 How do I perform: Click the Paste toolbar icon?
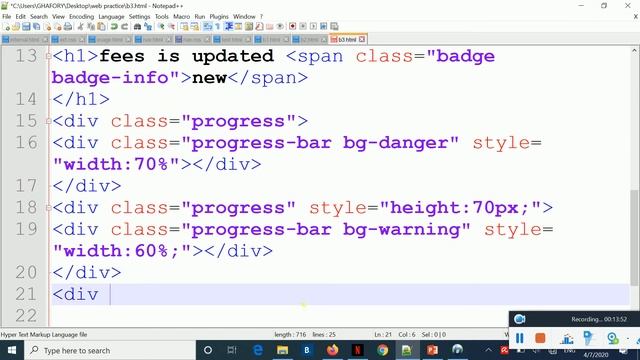coord(101,27)
